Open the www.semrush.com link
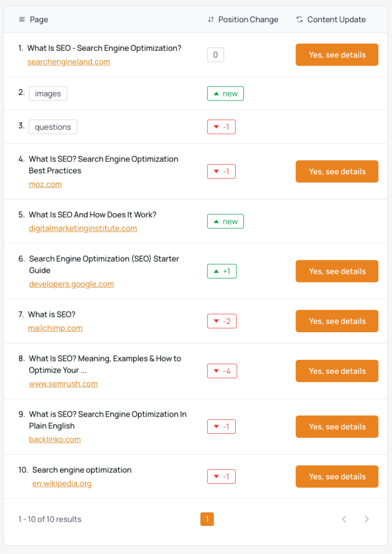Image resolution: width=392 pixels, height=554 pixels. (63, 384)
